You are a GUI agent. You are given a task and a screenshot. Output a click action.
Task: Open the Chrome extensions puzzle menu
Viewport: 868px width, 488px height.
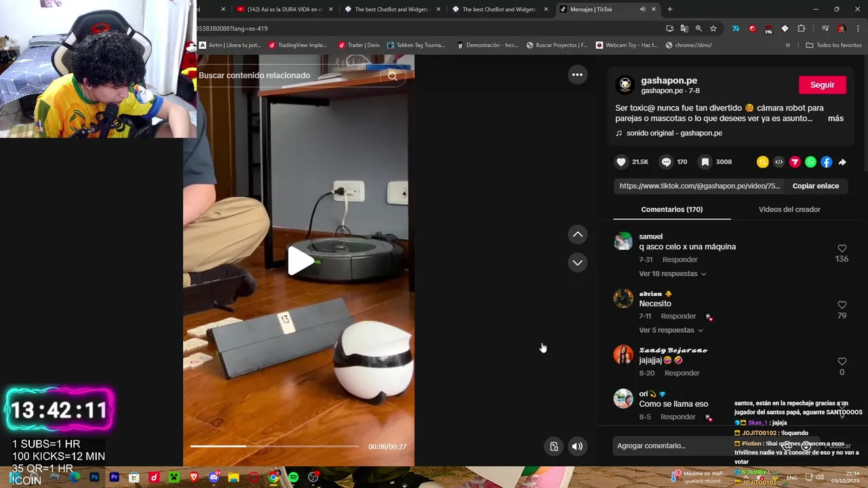[801, 28]
